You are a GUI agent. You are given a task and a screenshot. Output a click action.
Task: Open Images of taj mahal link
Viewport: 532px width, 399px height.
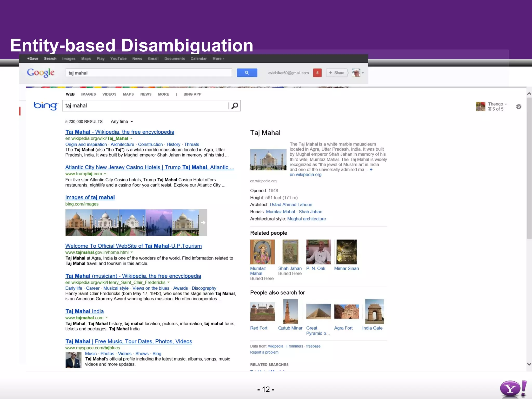point(90,197)
